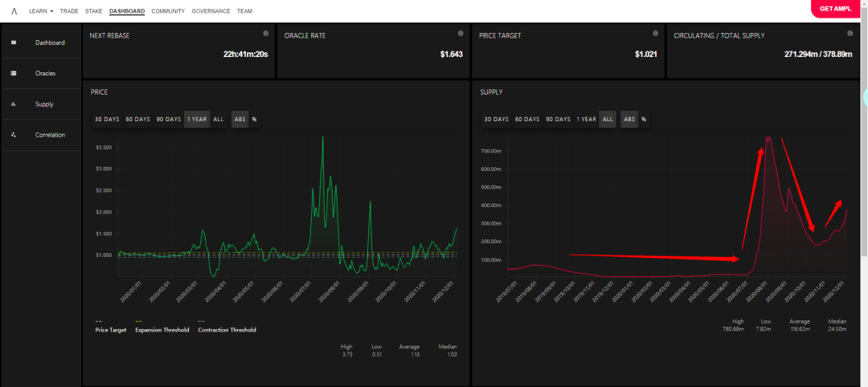868x387 pixels.
Task: Set Price chart range to 90 days
Action: (168, 120)
